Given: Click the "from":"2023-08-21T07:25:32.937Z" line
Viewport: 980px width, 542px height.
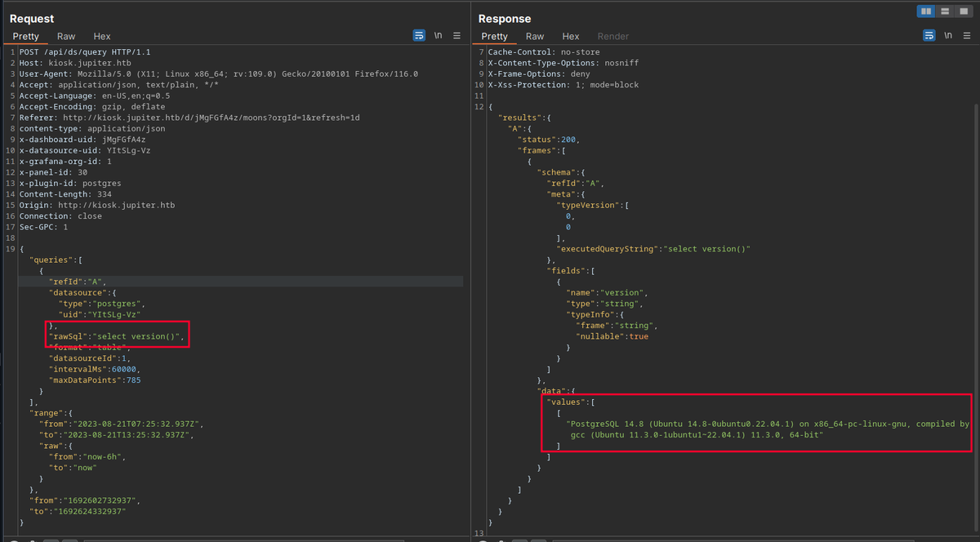Looking at the screenshot, I should click(121, 424).
